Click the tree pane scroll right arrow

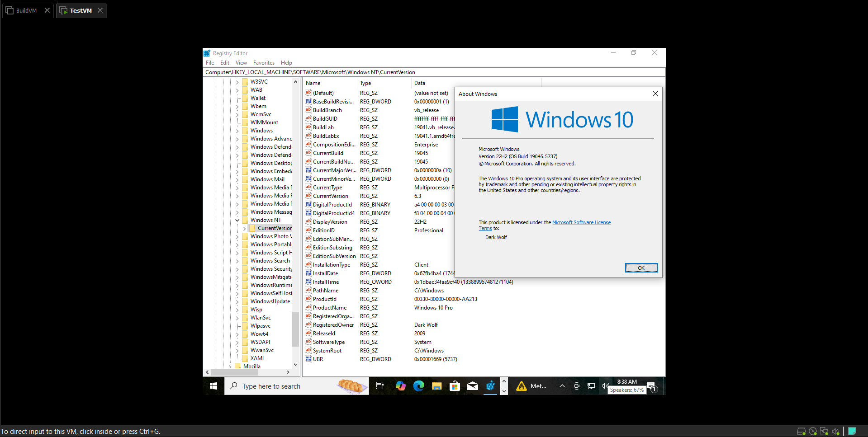click(x=288, y=372)
